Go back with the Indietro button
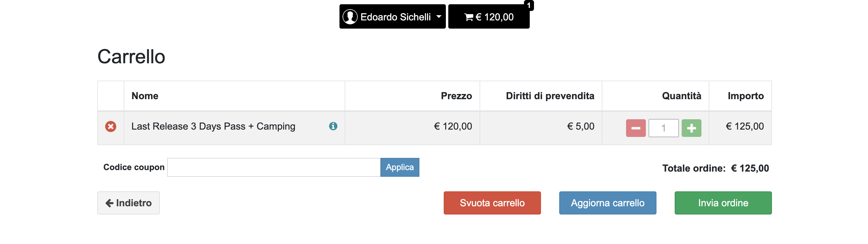 tap(128, 203)
